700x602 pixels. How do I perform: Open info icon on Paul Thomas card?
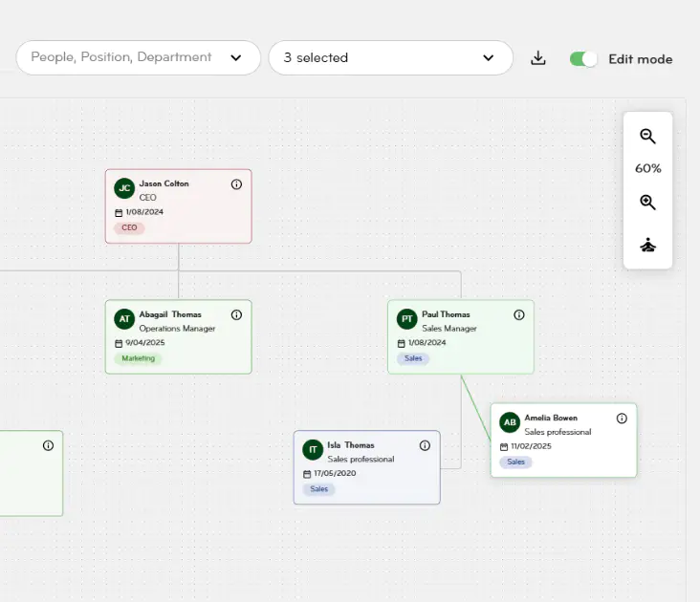pos(519,314)
